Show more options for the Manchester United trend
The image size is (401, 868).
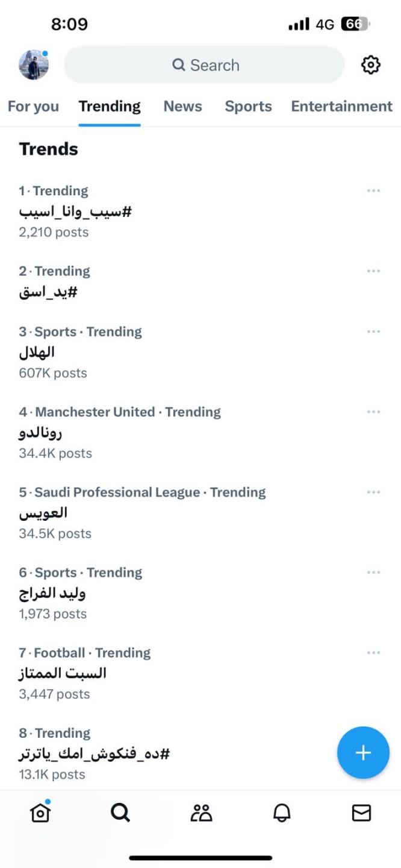pos(373,412)
